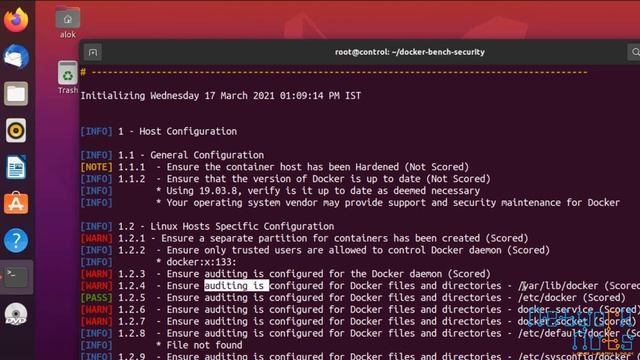The image size is (640, 360).
Task: Launch LibreOffice Writer from the dock
Action: pos(16,167)
